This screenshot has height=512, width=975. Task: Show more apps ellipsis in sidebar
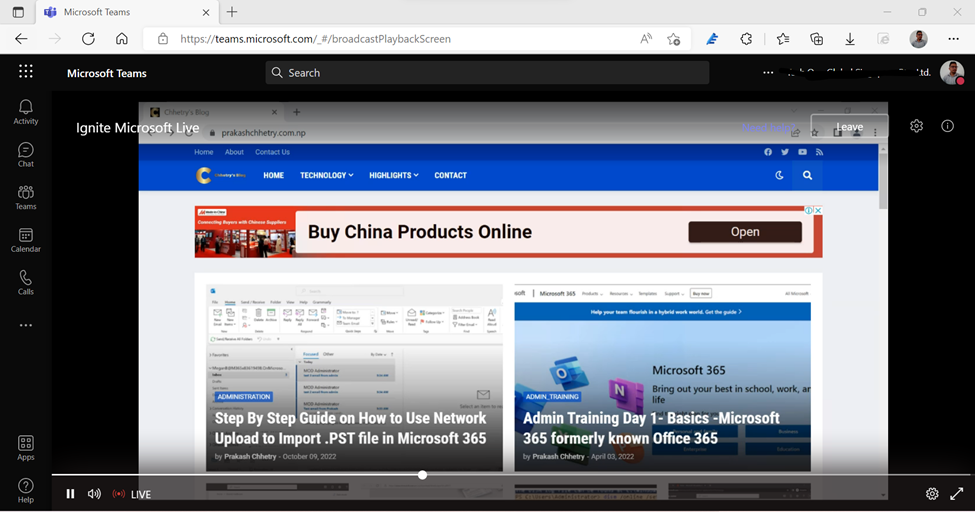(25, 325)
